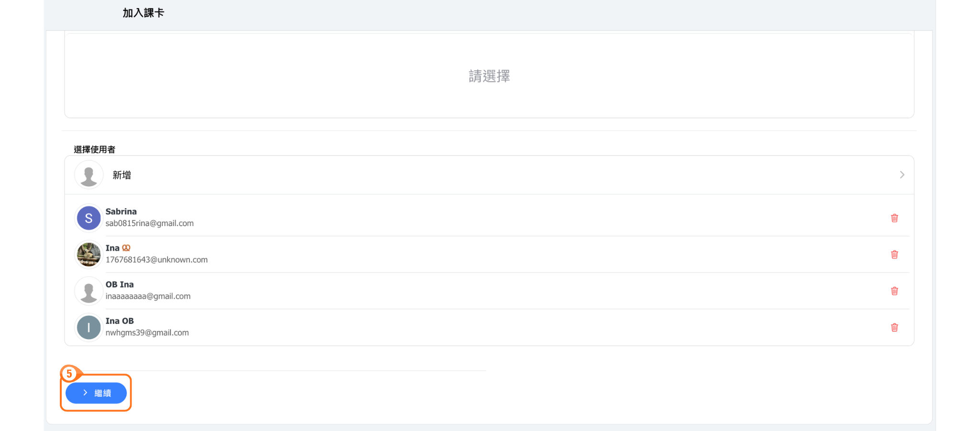Click email nwhgms39@gmail.com

(147, 333)
